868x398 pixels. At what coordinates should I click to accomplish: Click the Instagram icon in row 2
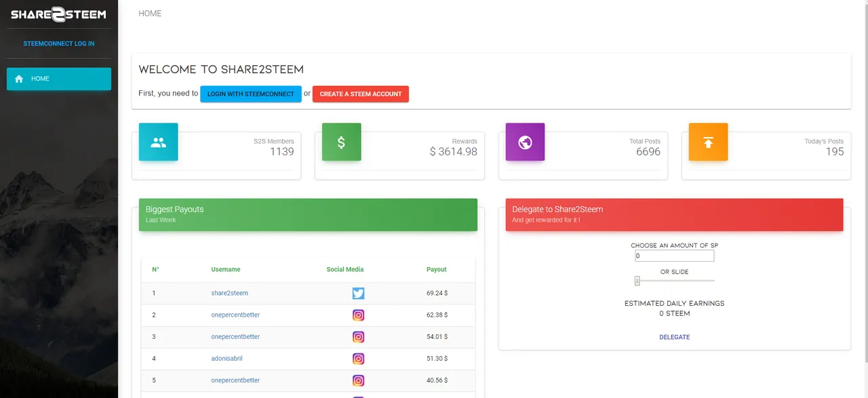(x=359, y=315)
